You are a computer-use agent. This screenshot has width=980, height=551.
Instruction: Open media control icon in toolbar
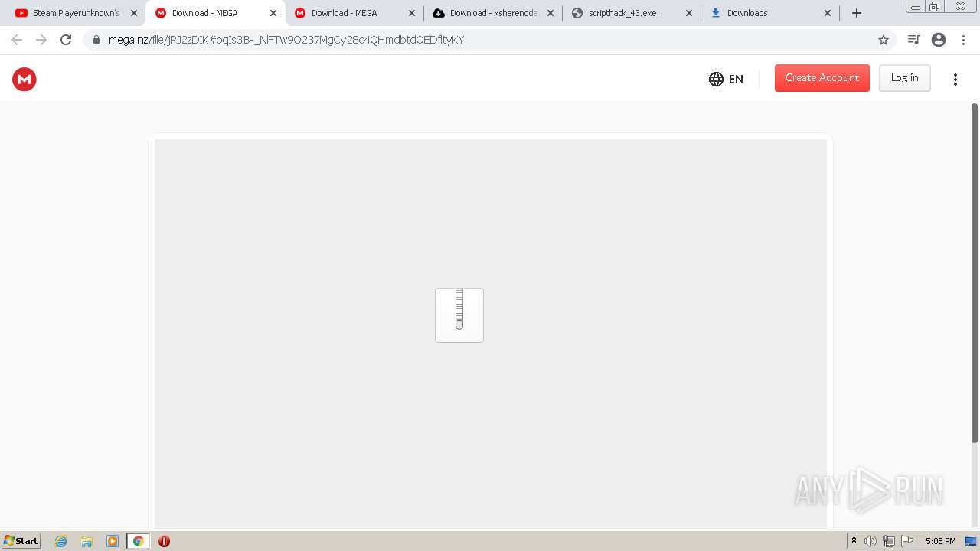pyautogui.click(x=913, y=40)
